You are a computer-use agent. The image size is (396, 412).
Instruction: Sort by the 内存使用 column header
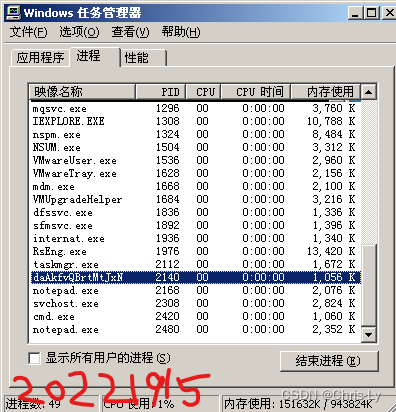(326, 92)
